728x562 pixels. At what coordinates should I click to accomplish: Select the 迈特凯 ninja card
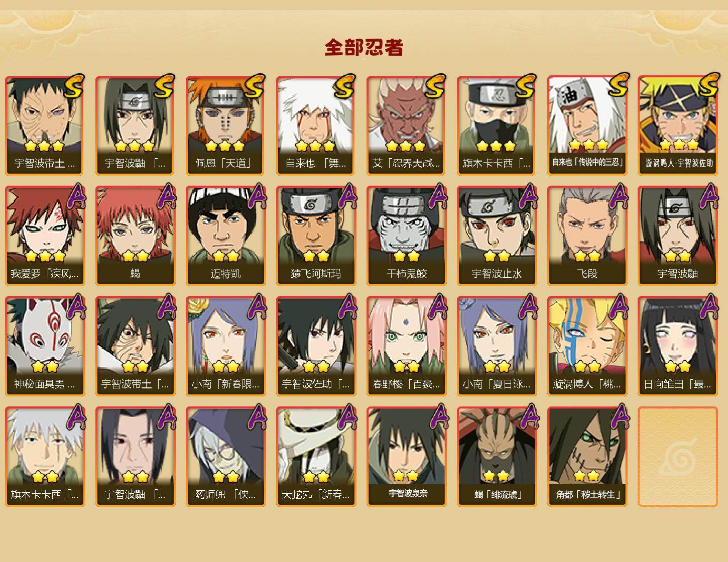tap(225, 236)
